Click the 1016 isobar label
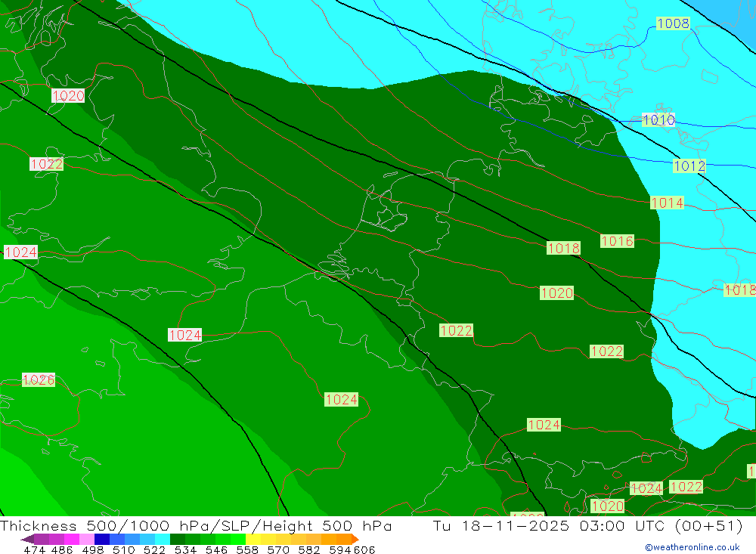This screenshot has height=554, width=756. pos(617,240)
